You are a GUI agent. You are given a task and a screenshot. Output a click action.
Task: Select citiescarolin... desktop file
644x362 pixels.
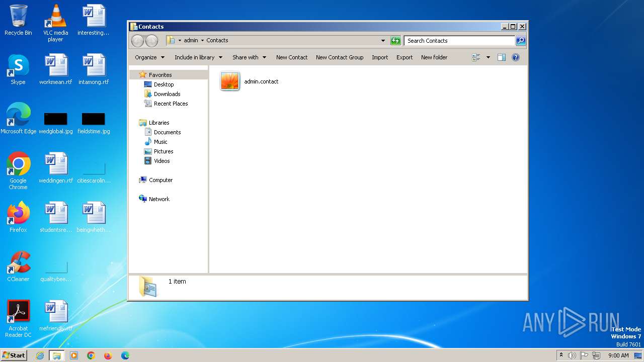pyautogui.click(x=94, y=172)
